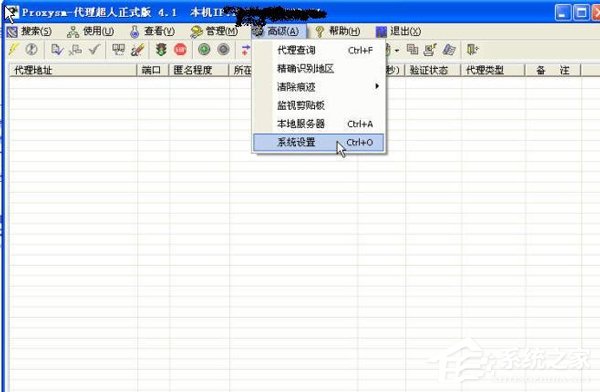The height and width of the screenshot is (392, 600).
Task: Click the clock/timer toolbar icon
Action: pyautogui.click(x=31, y=49)
